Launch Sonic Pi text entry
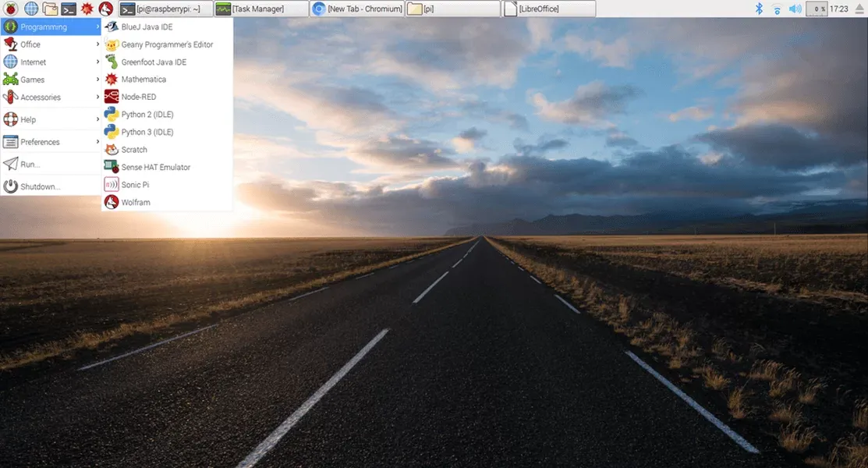The width and height of the screenshot is (868, 468). (135, 184)
